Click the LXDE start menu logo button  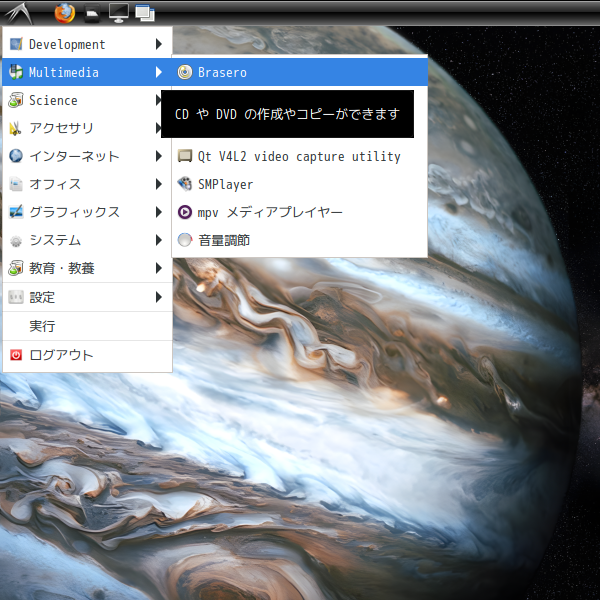coord(18,13)
